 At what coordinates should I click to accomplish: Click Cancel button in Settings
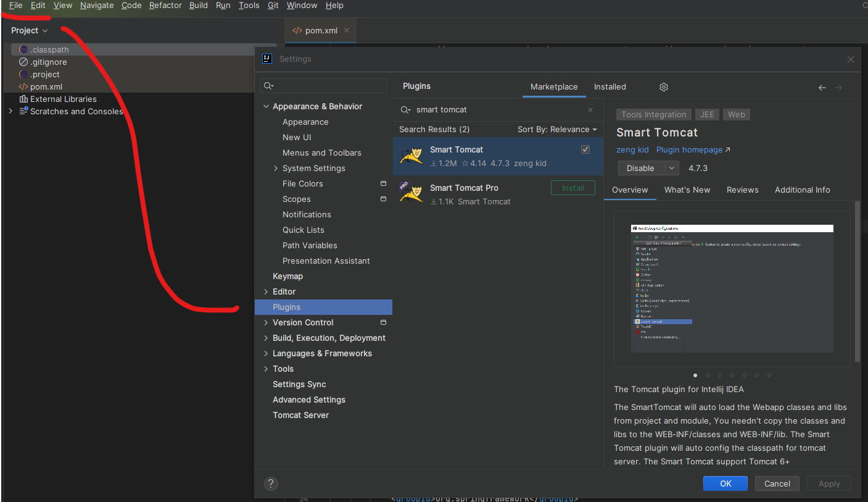tap(777, 483)
